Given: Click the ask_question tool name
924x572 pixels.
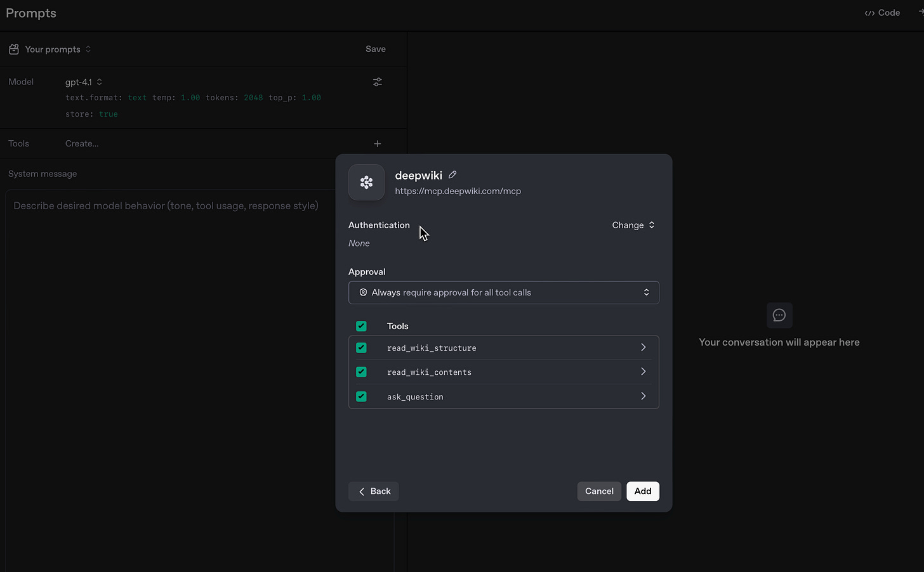Looking at the screenshot, I should click(x=415, y=397).
